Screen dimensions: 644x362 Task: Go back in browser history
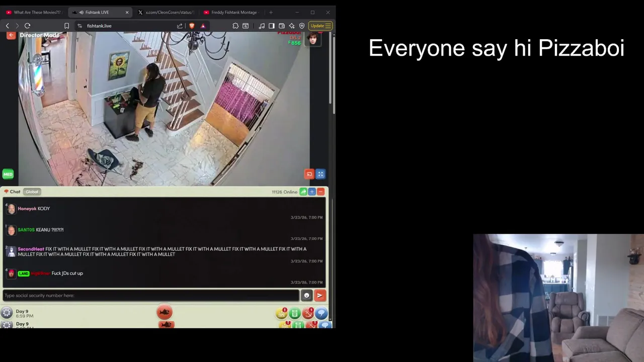(x=8, y=26)
